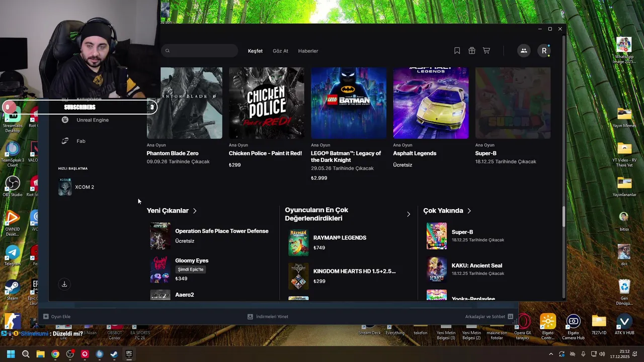
Task: Click the volume icon in system tray
Action: pos(602,354)
